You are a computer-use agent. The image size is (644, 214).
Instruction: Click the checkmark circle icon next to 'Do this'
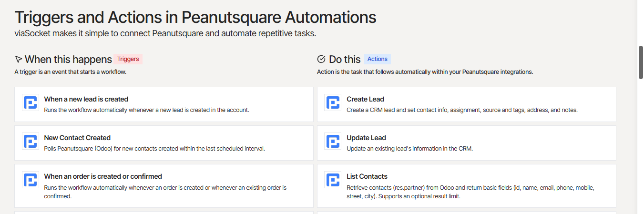[x=321, y=59]
